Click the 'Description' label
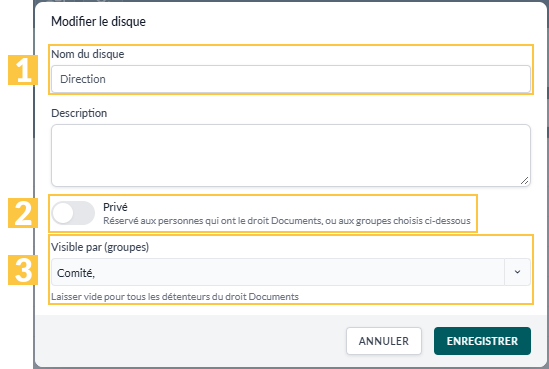549x369 pixels. tap(79, 113)
